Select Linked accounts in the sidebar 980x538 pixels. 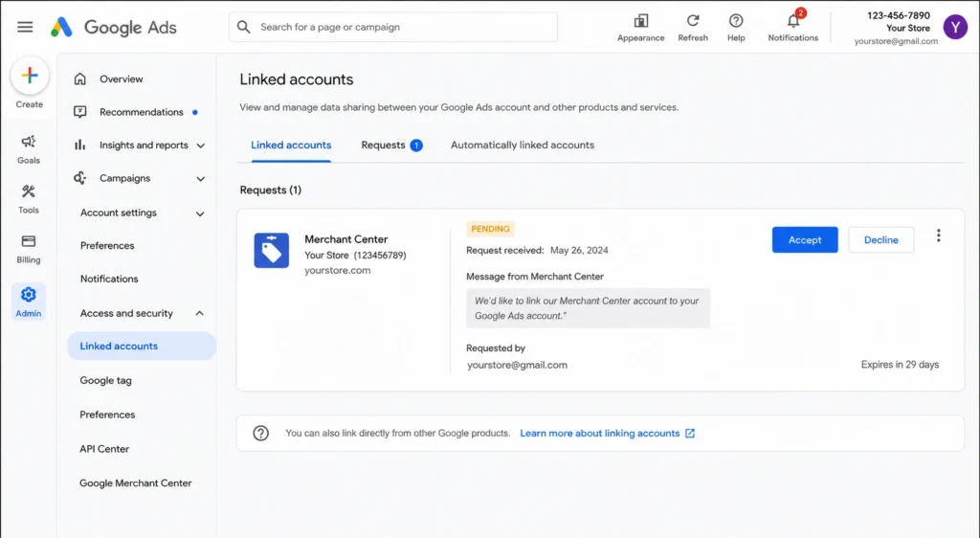(x=142, y=347)
